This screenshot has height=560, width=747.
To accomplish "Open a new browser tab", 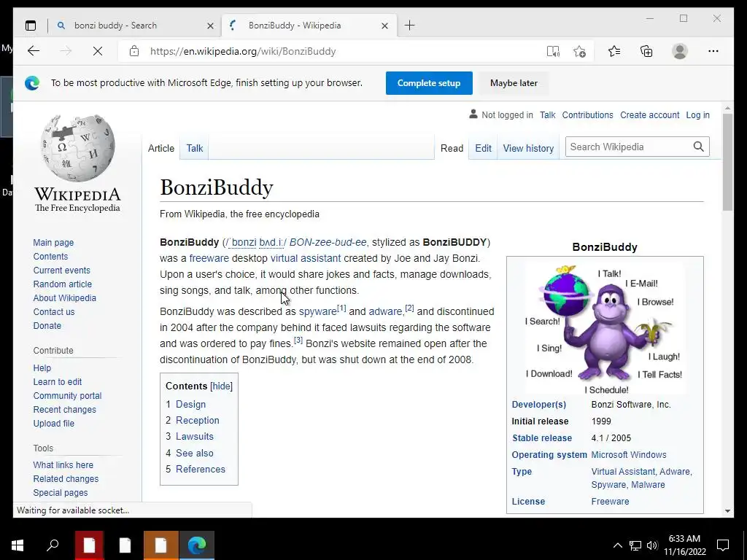I will 410,26.
